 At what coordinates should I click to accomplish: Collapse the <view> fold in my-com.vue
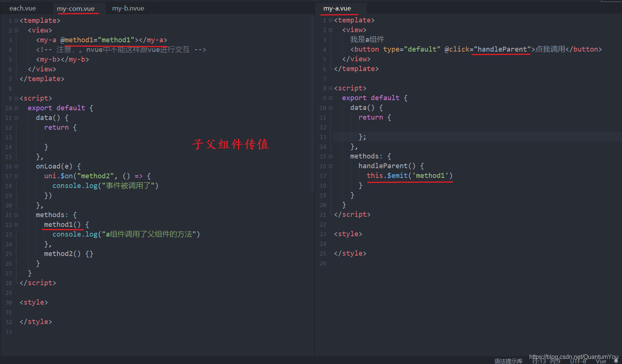click(16, 31)
